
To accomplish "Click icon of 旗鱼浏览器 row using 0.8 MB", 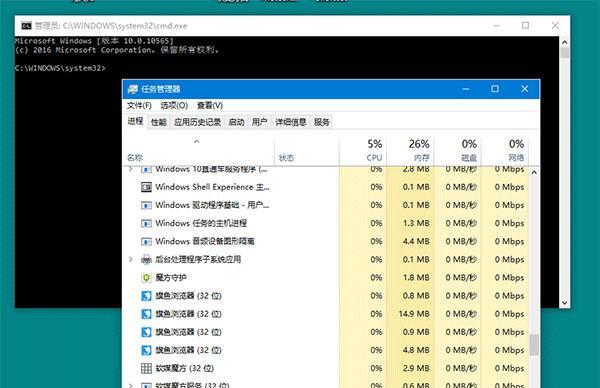I will tap(146, 296).
